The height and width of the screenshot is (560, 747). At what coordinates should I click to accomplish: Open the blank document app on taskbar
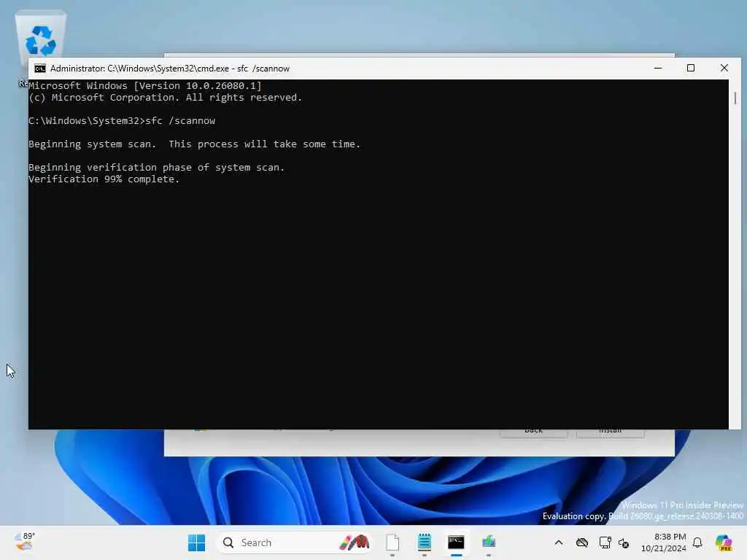coord(392,542)
